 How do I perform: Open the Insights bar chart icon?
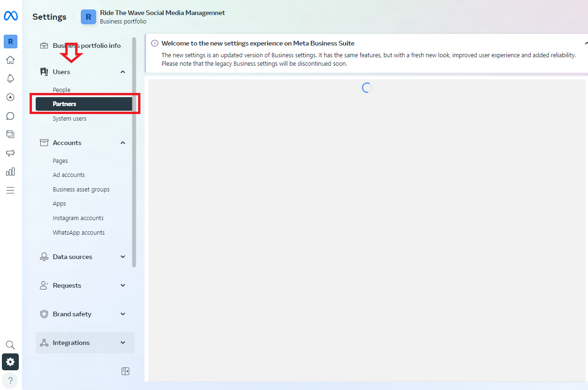click(x=10, y=171)
